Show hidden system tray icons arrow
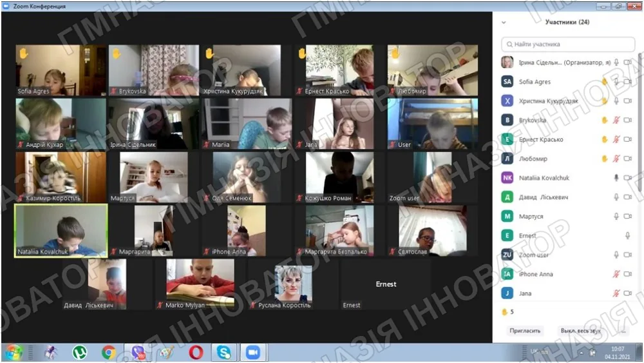 581,353
